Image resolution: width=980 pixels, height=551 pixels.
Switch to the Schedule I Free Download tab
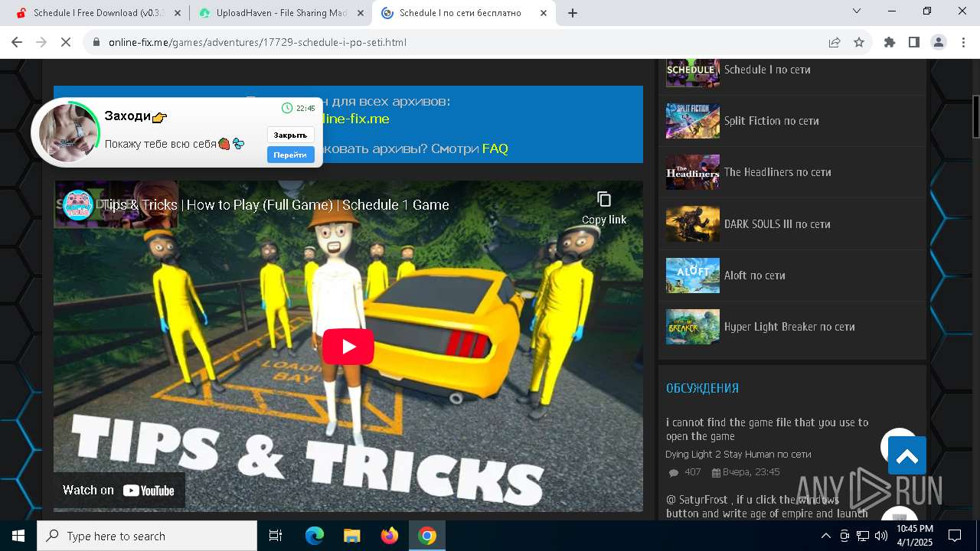[98, 13]
